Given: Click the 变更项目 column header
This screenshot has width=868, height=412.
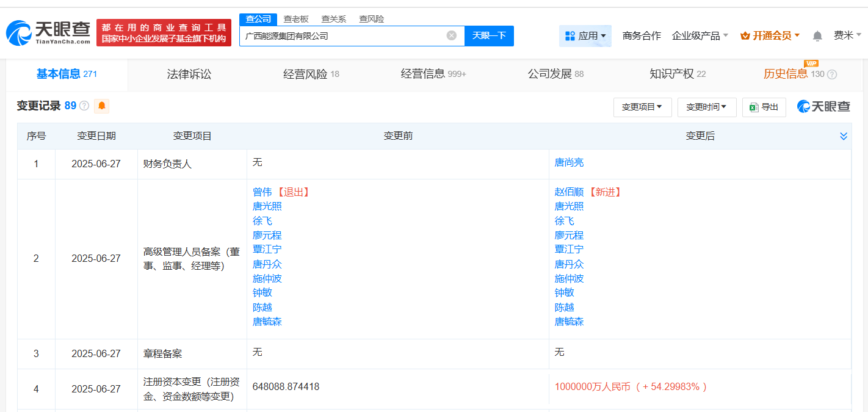Looking at the screenshot, I should (192, 136).
